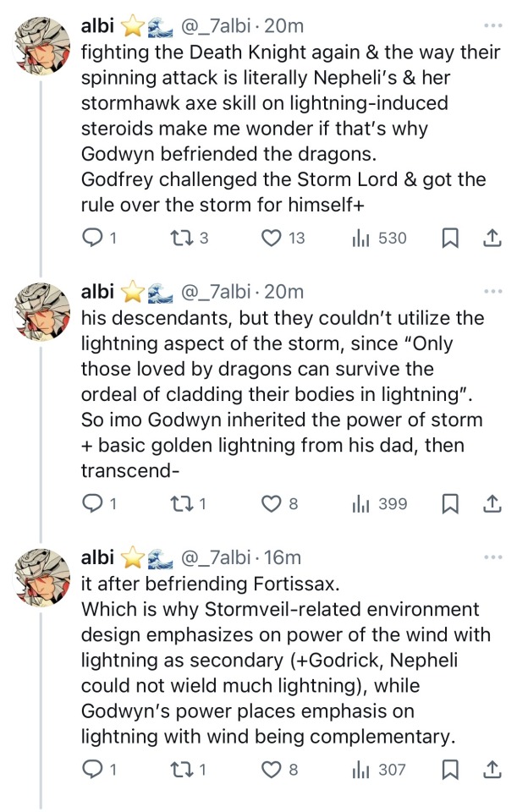The image size is (517, 812).
Task: Open @_7albi handle on first tweet
Action: point(215,27)
